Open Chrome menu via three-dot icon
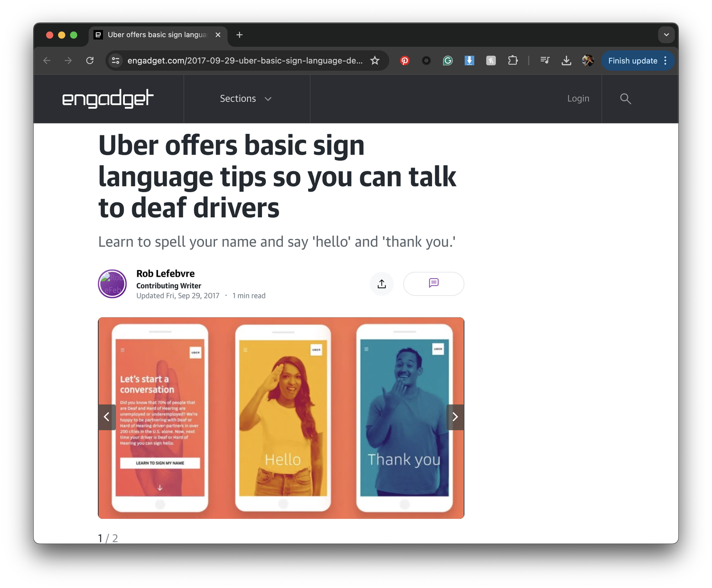712x588 pixels. [x=665, y=61]
